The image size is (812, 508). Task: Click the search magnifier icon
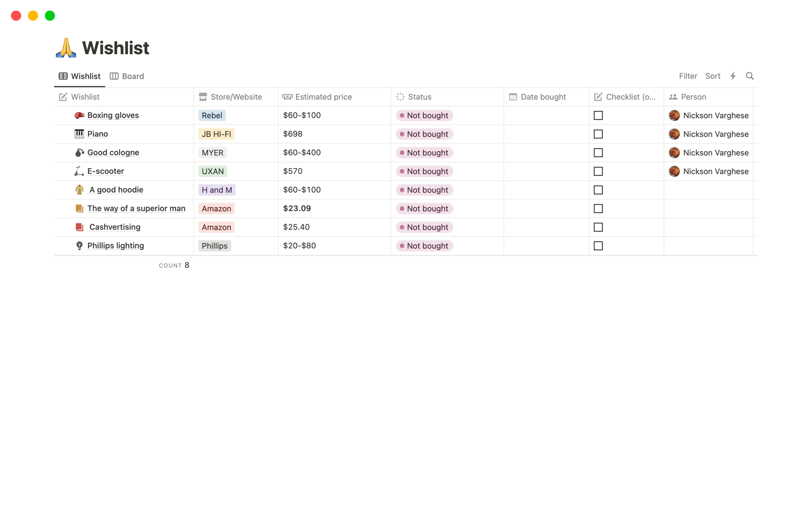click(x=749, y=76)
